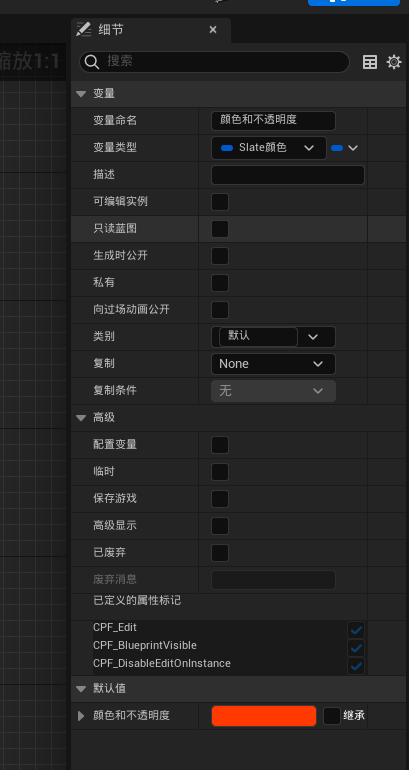Enable the 保存游戏 checkbox
This screenshot has width=409, height=770.
coord(219,499)
